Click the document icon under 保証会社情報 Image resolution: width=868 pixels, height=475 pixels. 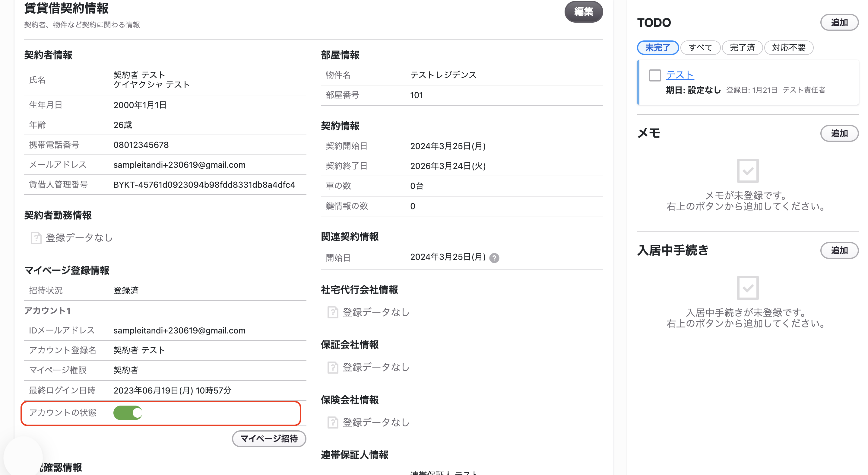[x=333, y=368]
